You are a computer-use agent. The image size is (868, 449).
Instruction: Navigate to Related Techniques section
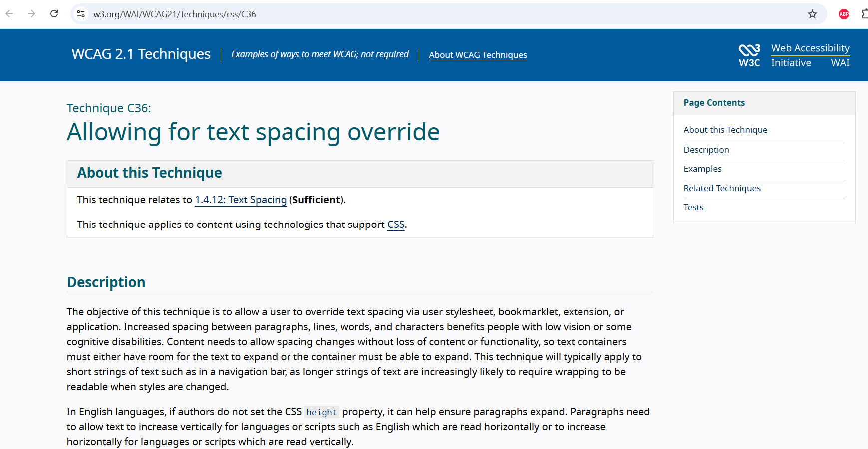point(722,188)
